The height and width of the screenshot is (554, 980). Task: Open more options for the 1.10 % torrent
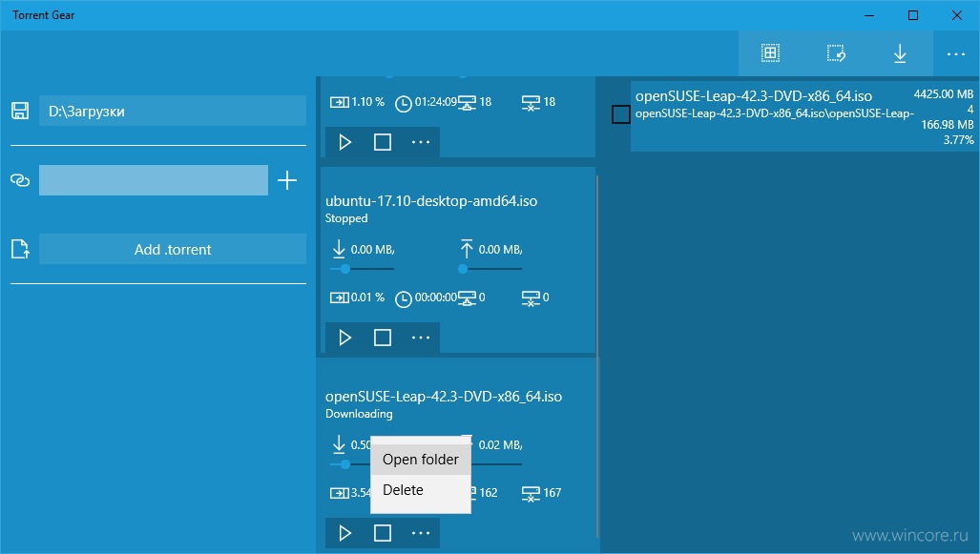coord(421,142)
